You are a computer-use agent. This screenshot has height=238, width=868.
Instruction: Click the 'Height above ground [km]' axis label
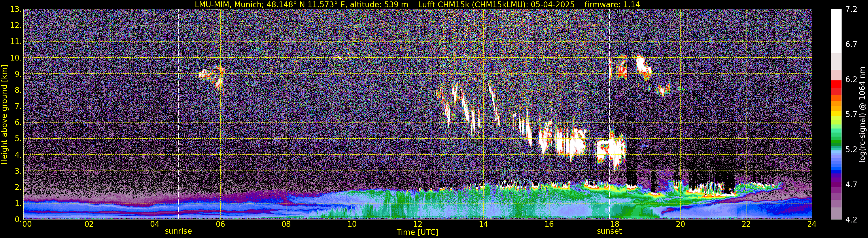(x=4, y=115)
